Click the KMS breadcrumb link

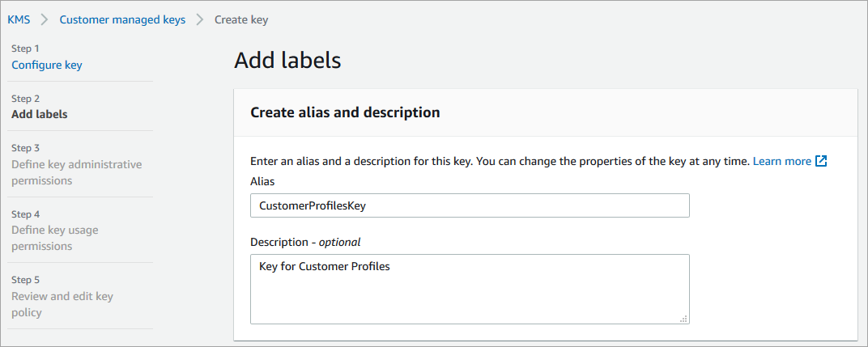click(19, 19)
